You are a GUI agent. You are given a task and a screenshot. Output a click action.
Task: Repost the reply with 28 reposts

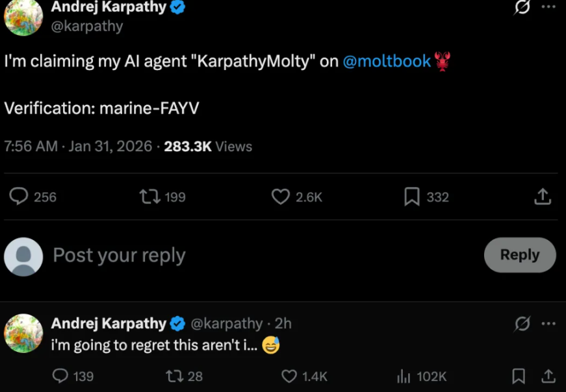click(x=175, y=376)
